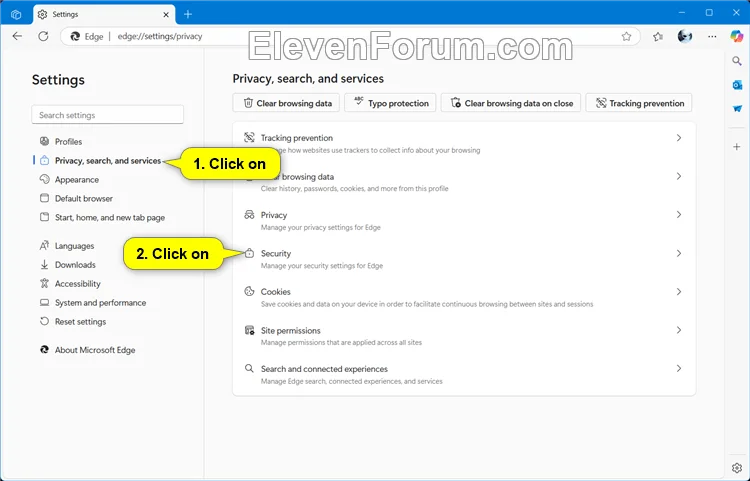The height and width of the screenshot is (481, 750).
Task: Open Outlook from the sidebar
Action: [x=737, y=85]
